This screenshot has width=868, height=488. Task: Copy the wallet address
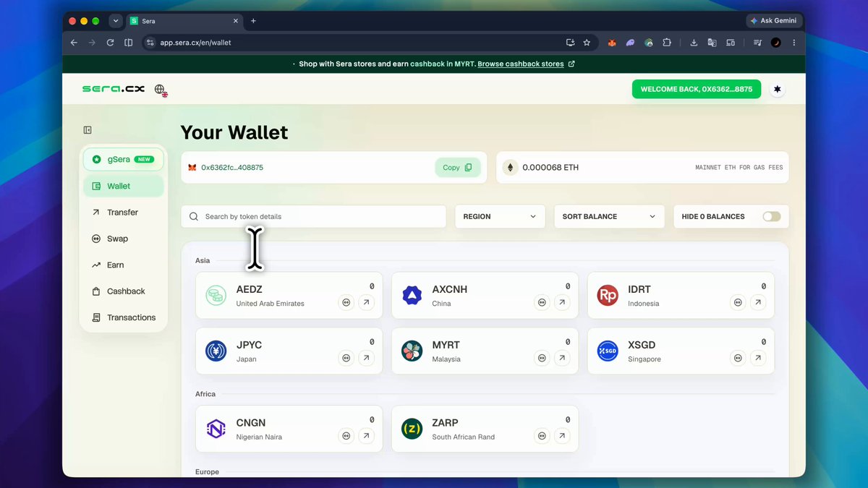coord(458,167)
